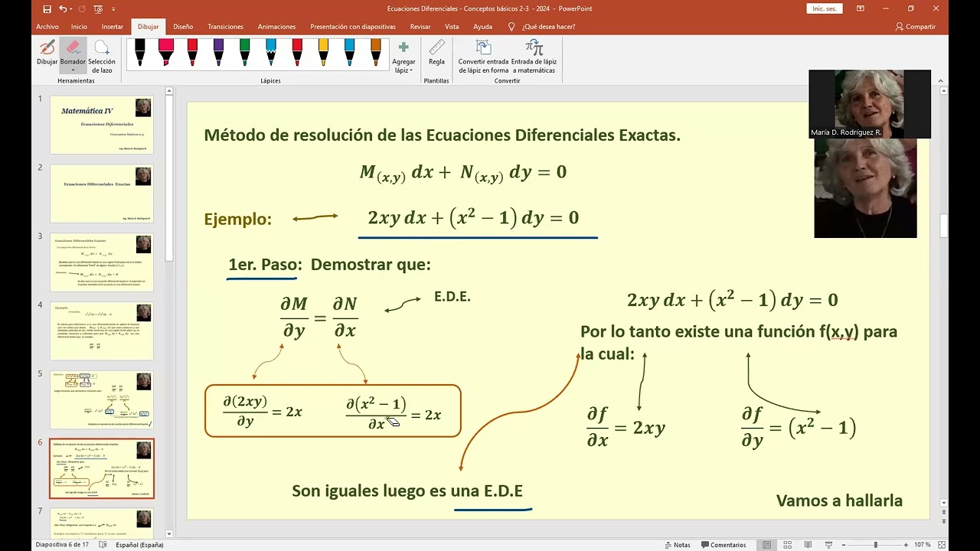Viewport: 980px width, 551px height.
Task: Toggle the Notas pane
Action: 677,545
